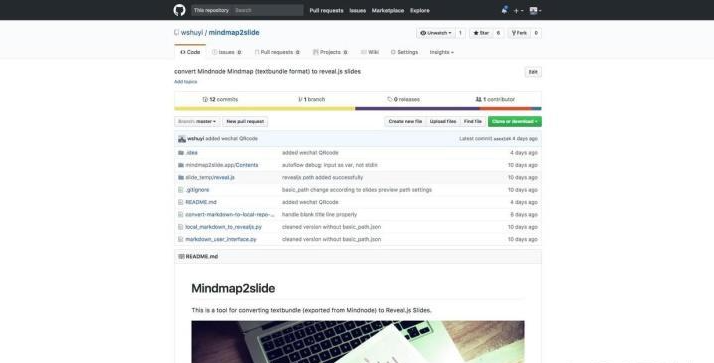Open the .idea folder
The height and width of the screenshot is (363, 714).
coord(192,153)
